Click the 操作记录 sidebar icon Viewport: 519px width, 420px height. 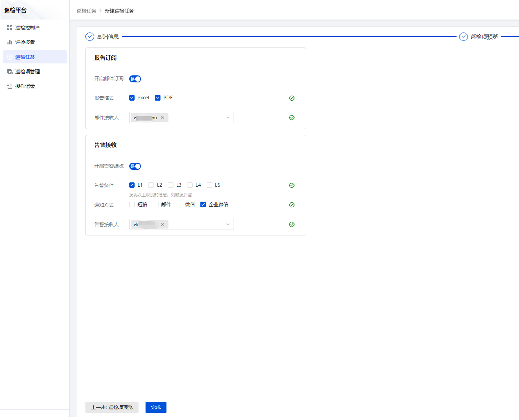10,87
